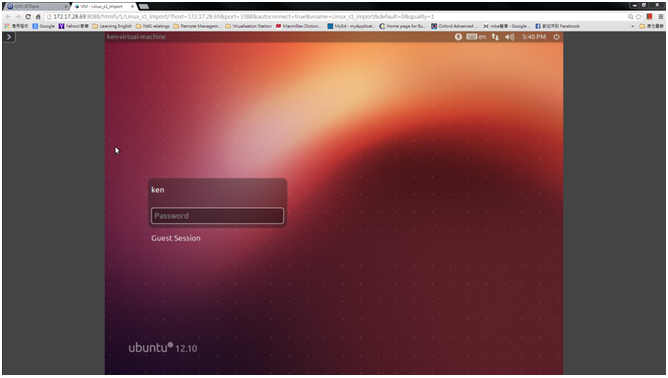Show hidden bookmarks overflow chevron

632,26
